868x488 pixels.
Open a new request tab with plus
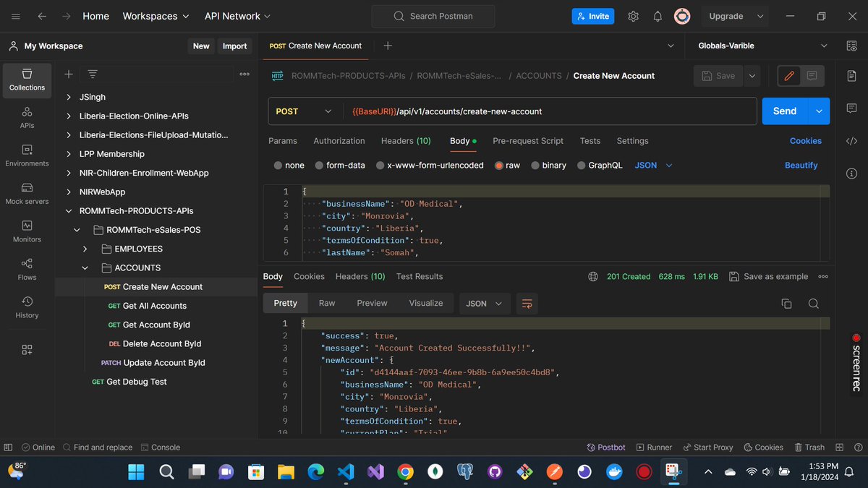(388, 46)
